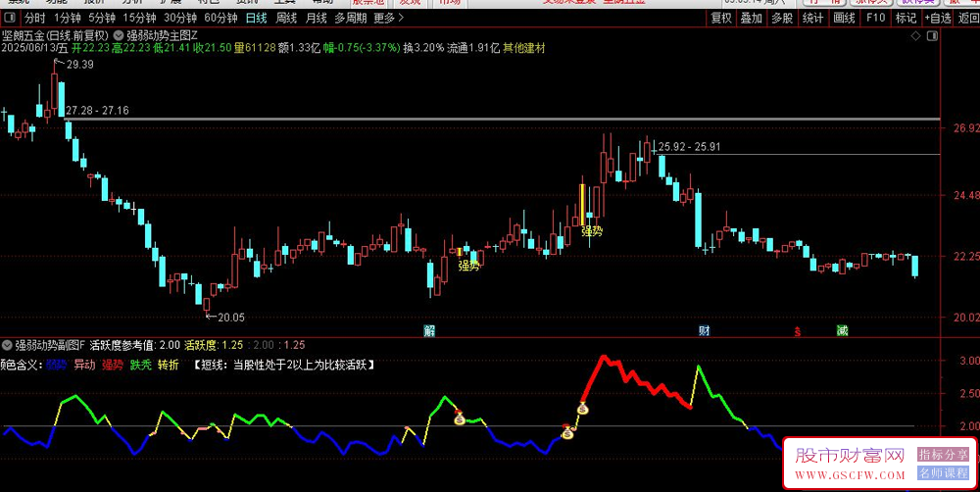Open the 强弱动势副图F indicator dropdown arrow

[7, 344]
